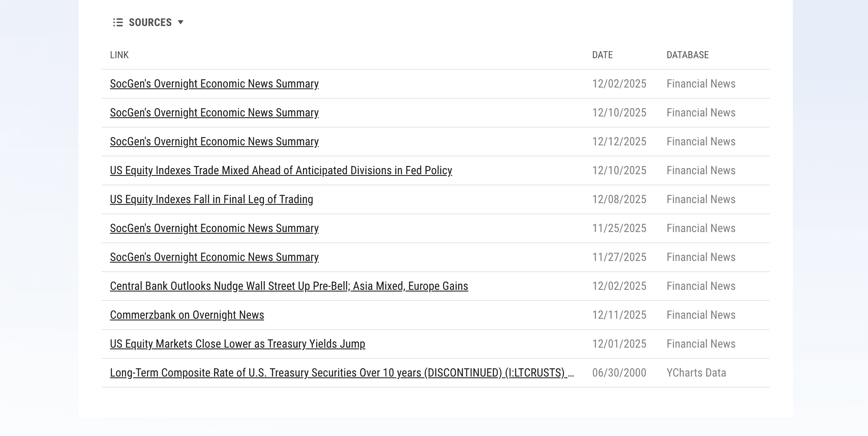
Task: Select Financial News in the 12/12/2025 row
Action: [x=701, y=142]
